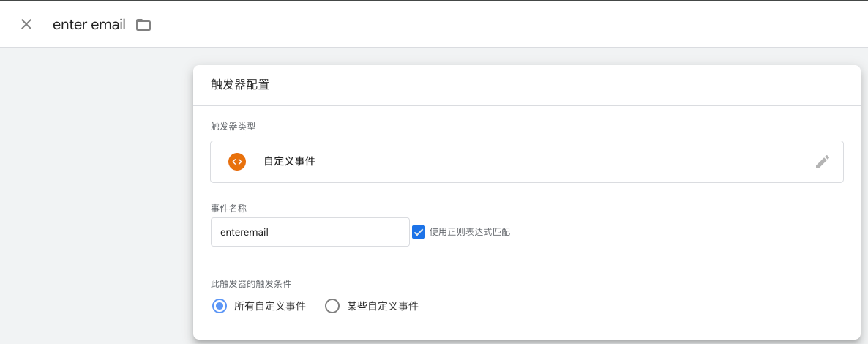The image size is (868, 344).
Task: Click the blank top header bar area
Action: click(x=512, y=25)
